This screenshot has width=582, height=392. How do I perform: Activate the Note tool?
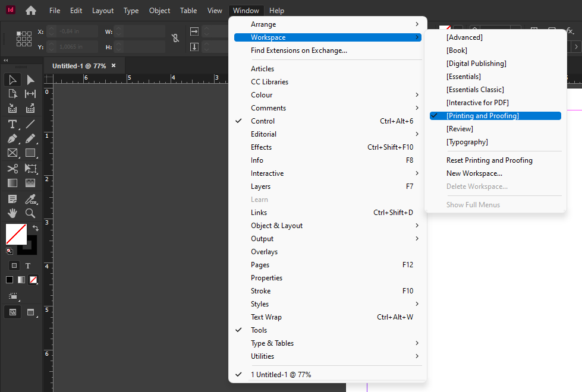(12, 199)
